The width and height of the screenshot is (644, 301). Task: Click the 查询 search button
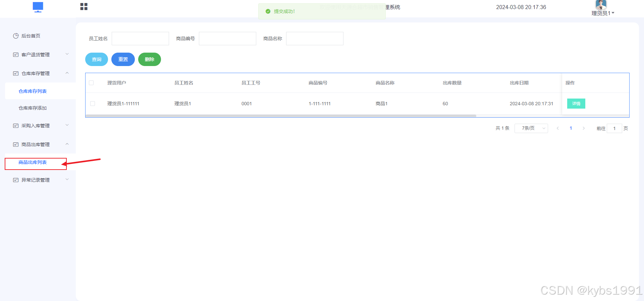pyautogui.click(x=97, y=59)
